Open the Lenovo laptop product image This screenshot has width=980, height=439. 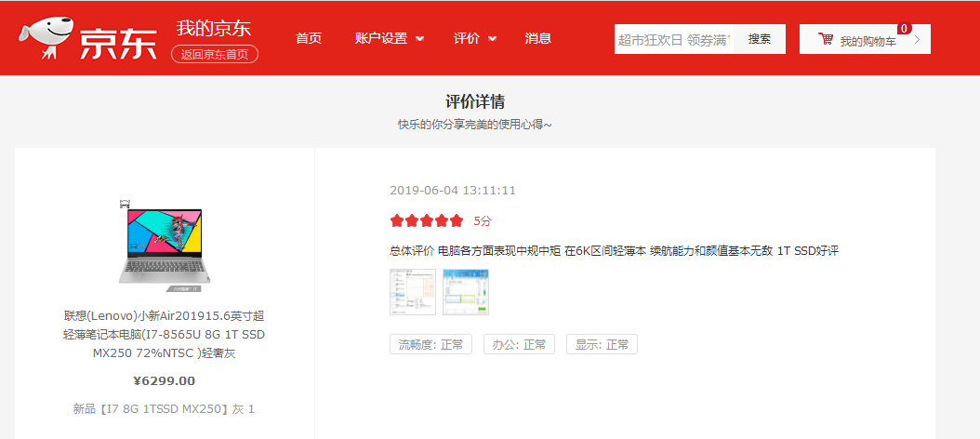pos(165,247)
